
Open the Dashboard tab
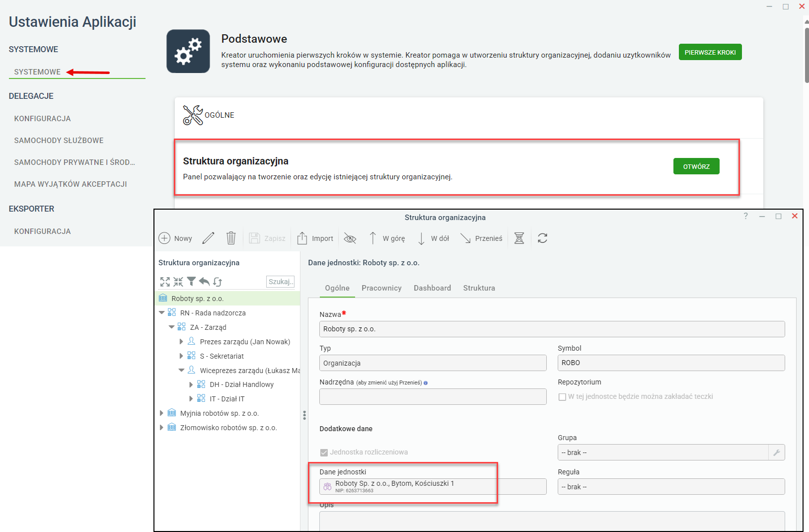[432, 288]
